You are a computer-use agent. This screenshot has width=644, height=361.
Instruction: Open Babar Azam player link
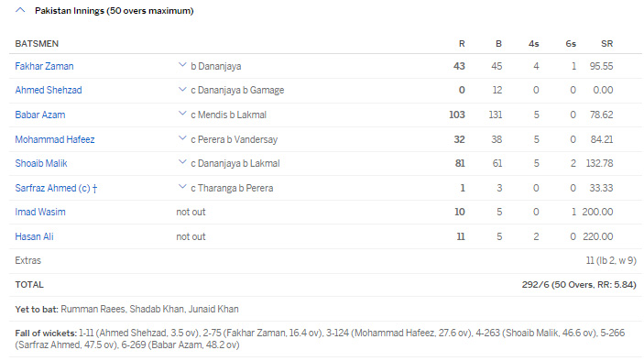[40, 115]
